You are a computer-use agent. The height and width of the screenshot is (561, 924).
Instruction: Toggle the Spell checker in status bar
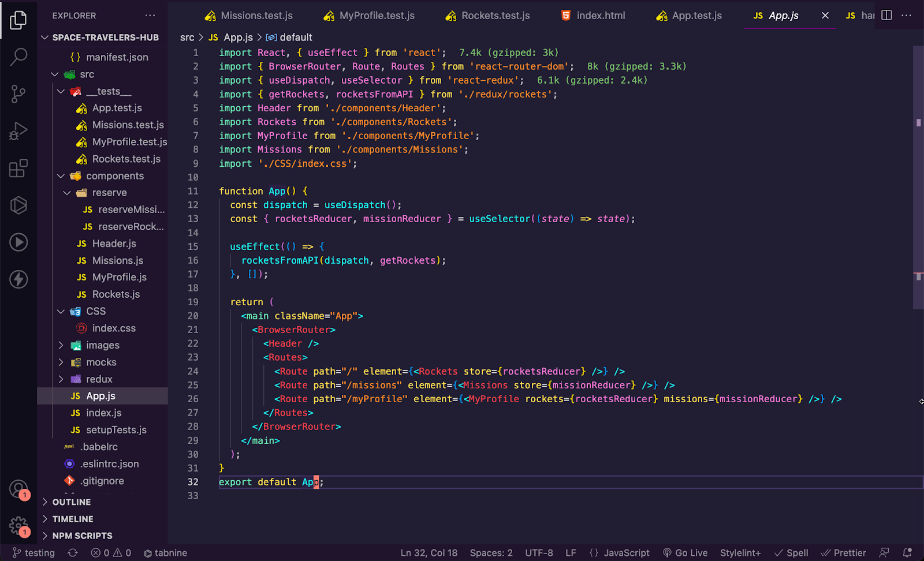tap(791, 552)
